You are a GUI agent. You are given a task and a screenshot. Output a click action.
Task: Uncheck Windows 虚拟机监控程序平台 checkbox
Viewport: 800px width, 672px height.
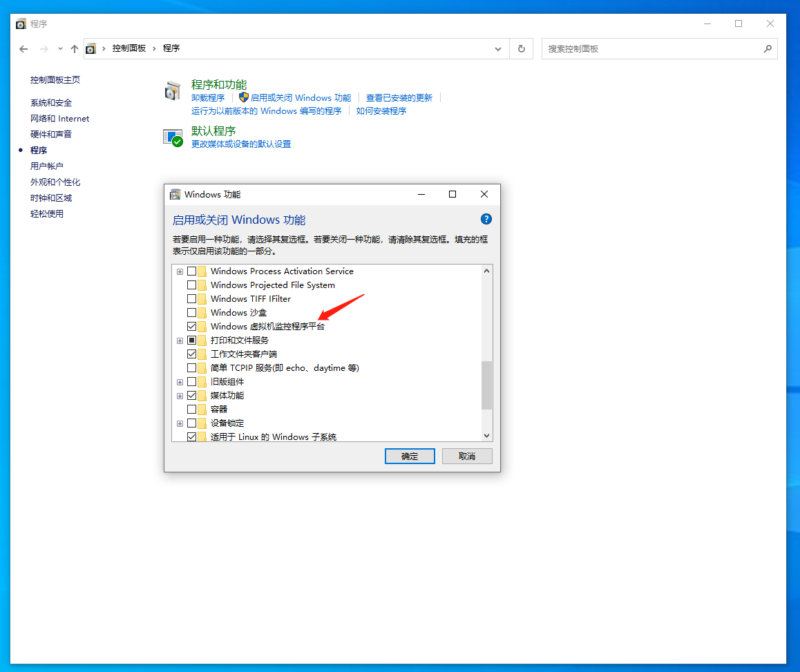pos(192,327)
